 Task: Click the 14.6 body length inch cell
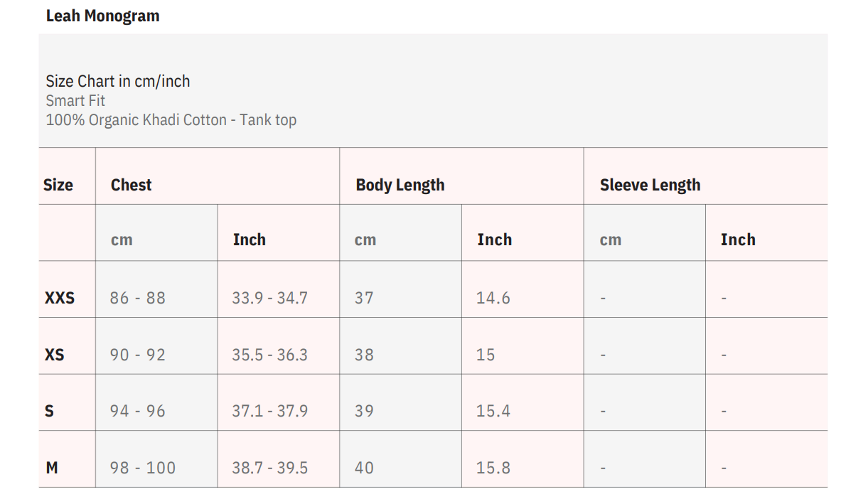pyautogui.click(x=493, y=298)
